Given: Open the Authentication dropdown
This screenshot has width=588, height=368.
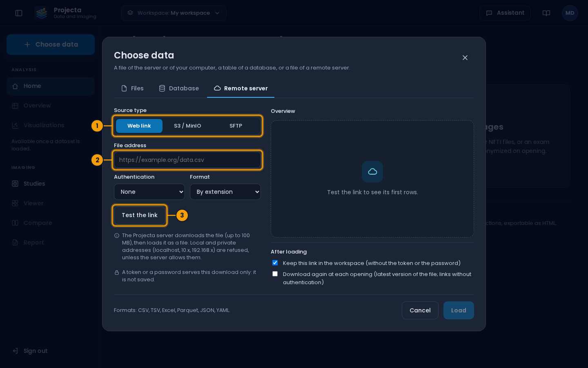Looking at the screenshot, I should 149,192.
